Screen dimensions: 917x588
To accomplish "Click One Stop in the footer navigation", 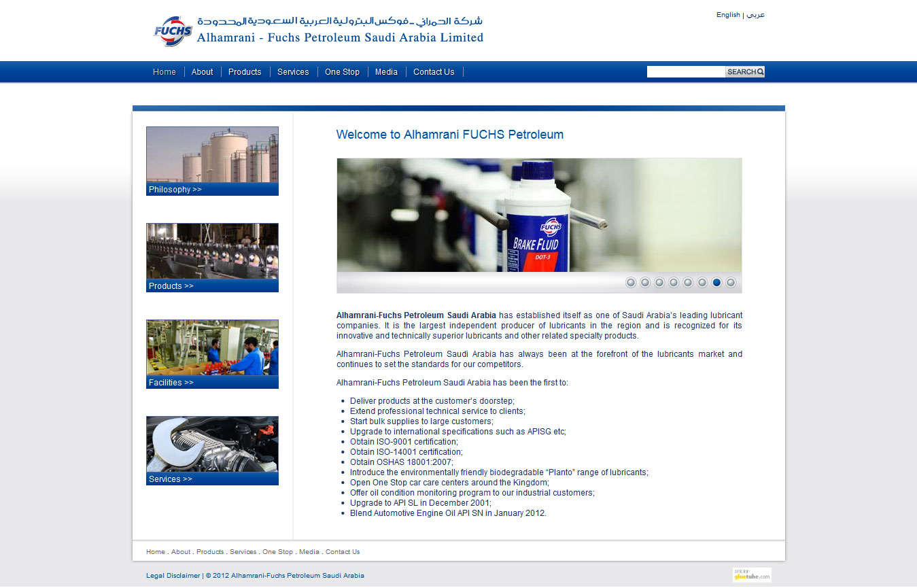I will point(277,552).
